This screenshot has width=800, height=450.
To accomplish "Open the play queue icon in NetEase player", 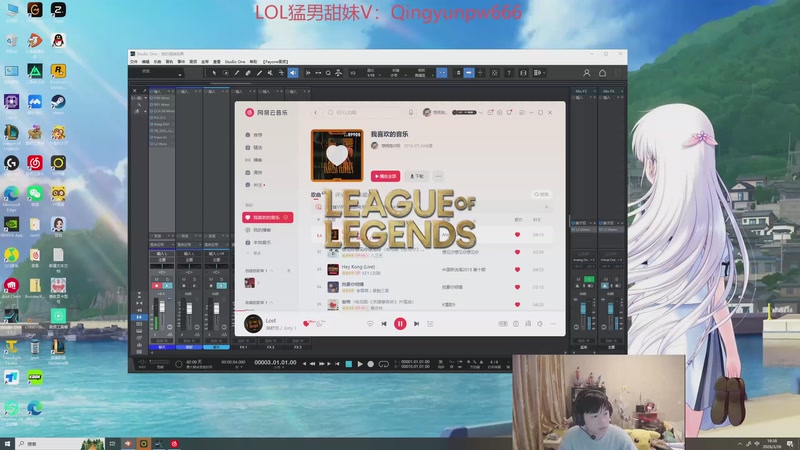I will (x=430, y=323).
